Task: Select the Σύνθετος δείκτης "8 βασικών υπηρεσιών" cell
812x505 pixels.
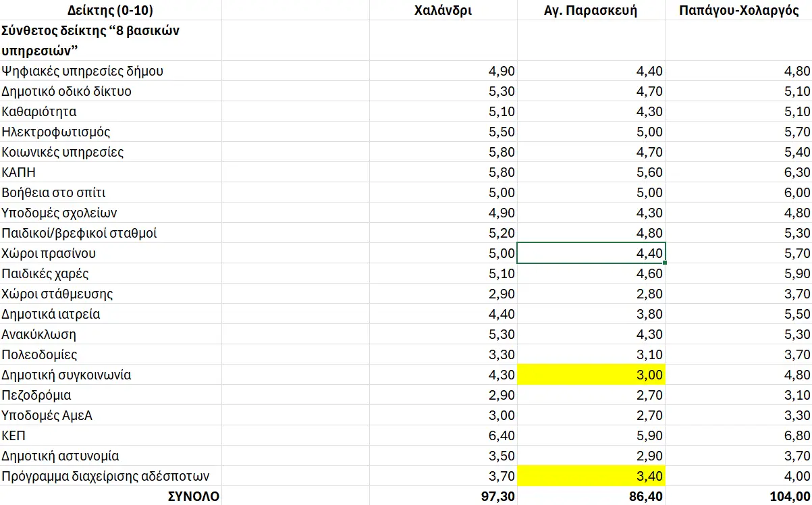Action: [111, 41]
